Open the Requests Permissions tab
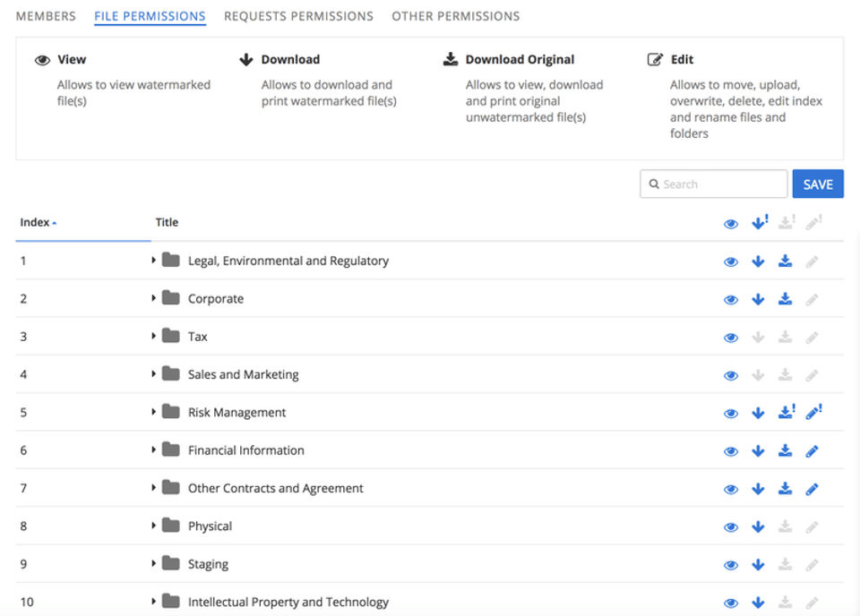This screenshot has width=860, height=616. click(x=298, y=16)
